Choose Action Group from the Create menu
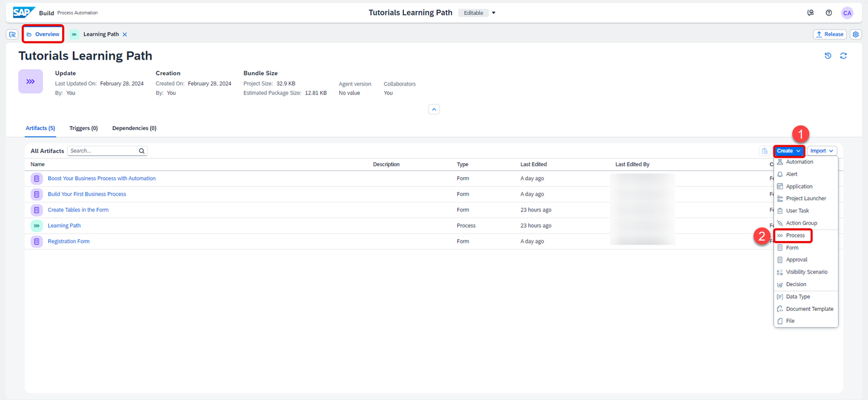The height and width of the screenshot is (400, 868). pos(806,223)
